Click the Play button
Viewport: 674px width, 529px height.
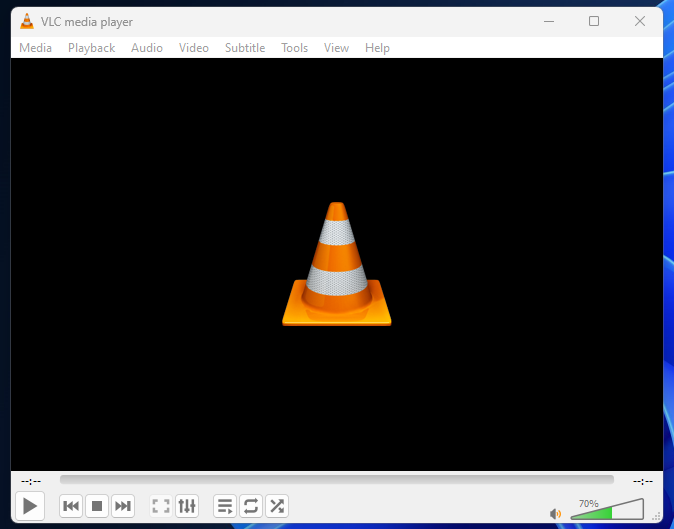coord(30,506)
